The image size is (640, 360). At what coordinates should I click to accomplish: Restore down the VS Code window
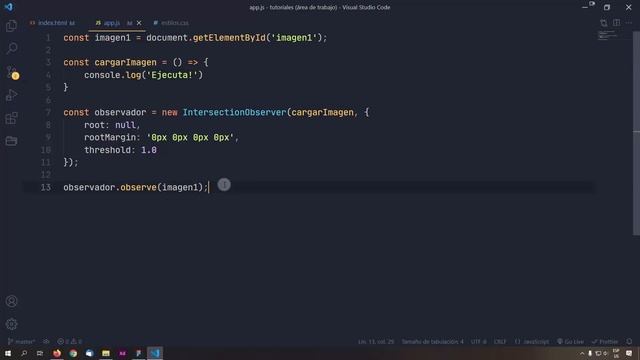click(607, 7)
